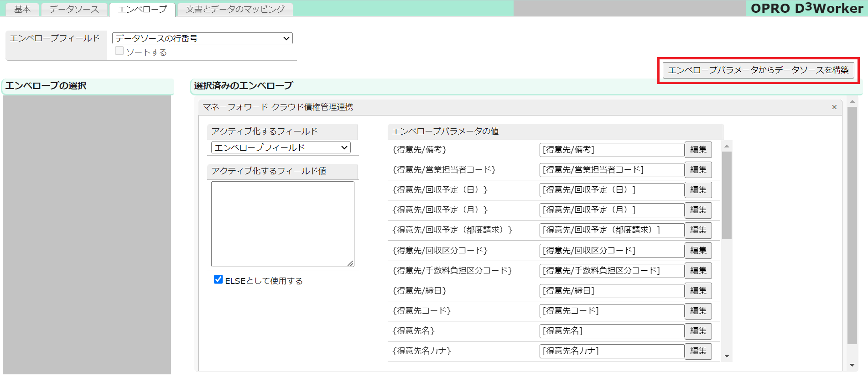
Task: Uncheck ELSEとして使用する checkbox
Action: [x=218, y=280]
